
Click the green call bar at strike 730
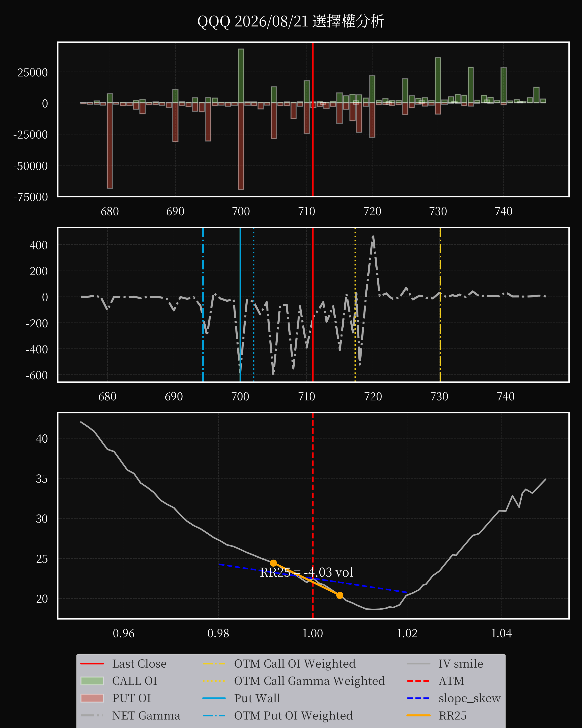pos(438,80)
